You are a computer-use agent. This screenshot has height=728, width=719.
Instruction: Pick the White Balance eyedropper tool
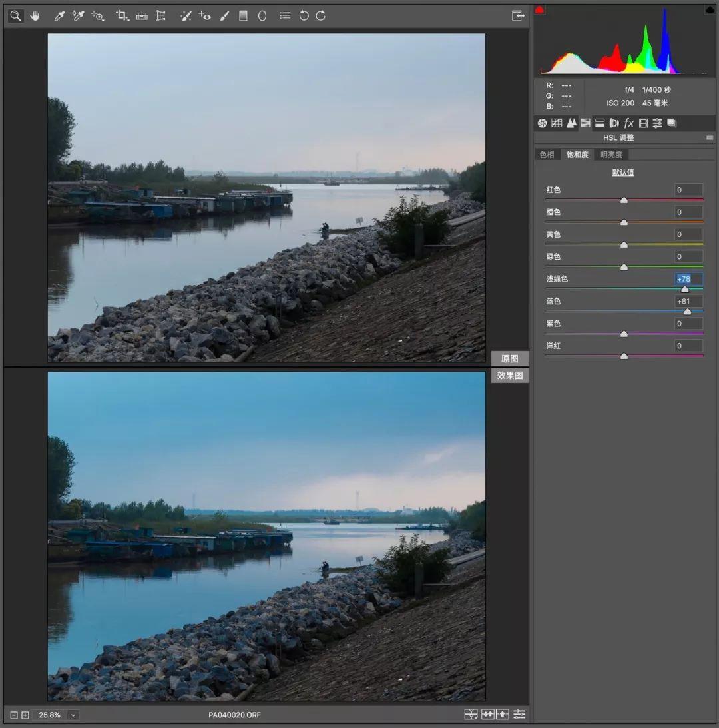point(59,16)
